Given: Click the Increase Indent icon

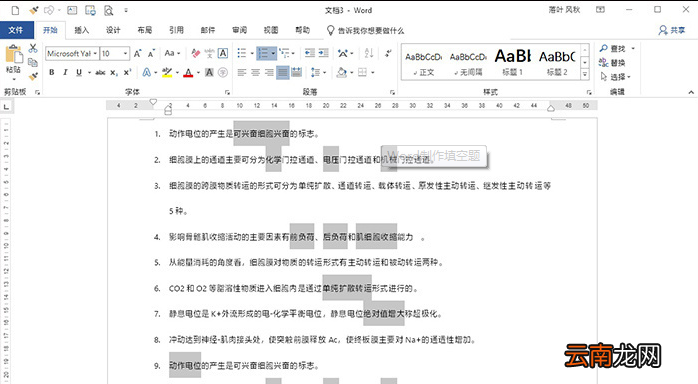Looking at the screenshot, I should tap(324, 54).
